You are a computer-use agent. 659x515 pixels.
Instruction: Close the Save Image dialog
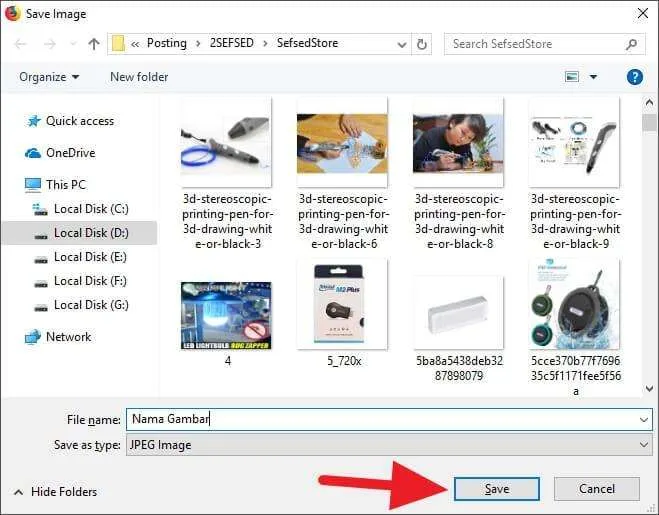coord(643,13)
